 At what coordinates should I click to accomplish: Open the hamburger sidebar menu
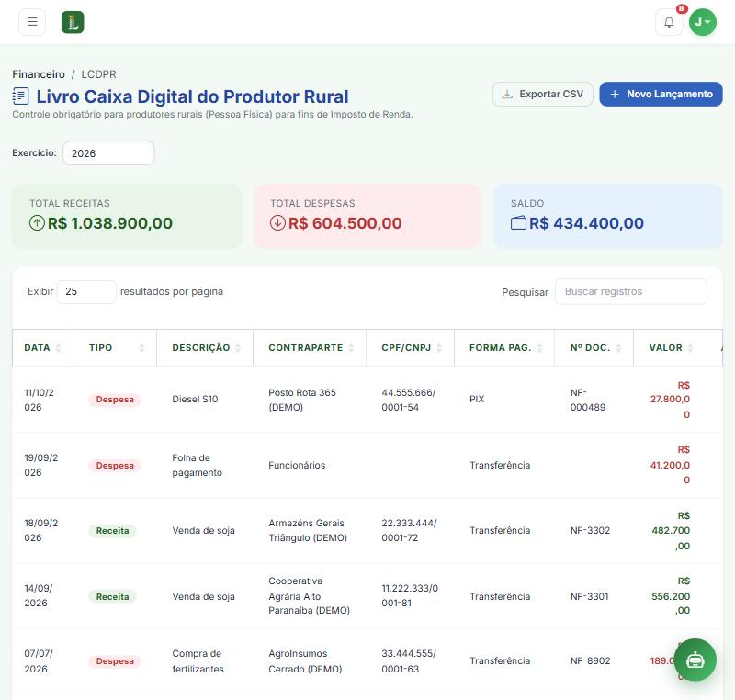point(32,22)
